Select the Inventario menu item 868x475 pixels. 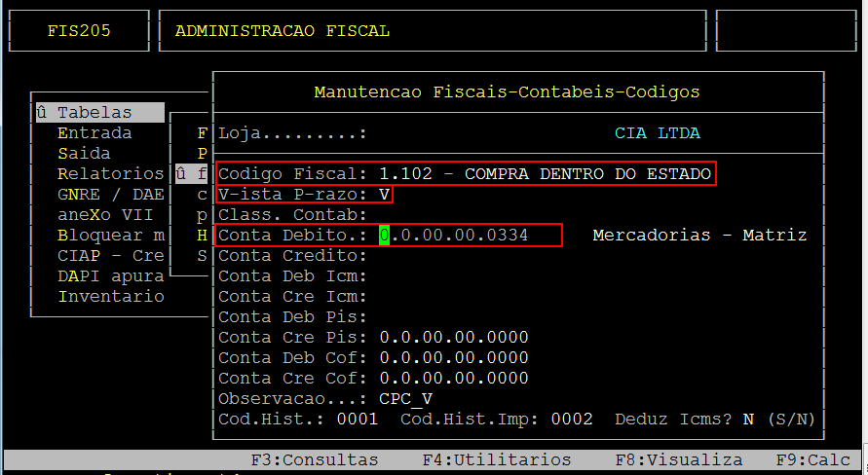tap(110, 297)
